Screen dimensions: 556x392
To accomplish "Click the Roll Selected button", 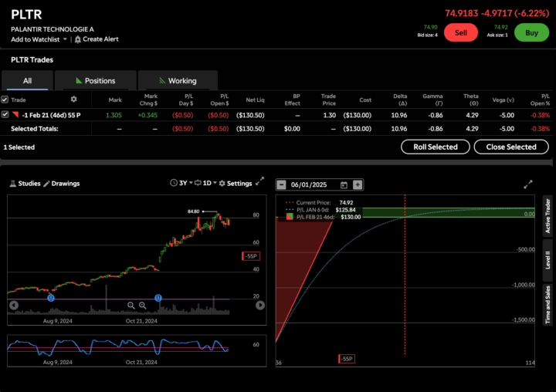I will 435,147.
